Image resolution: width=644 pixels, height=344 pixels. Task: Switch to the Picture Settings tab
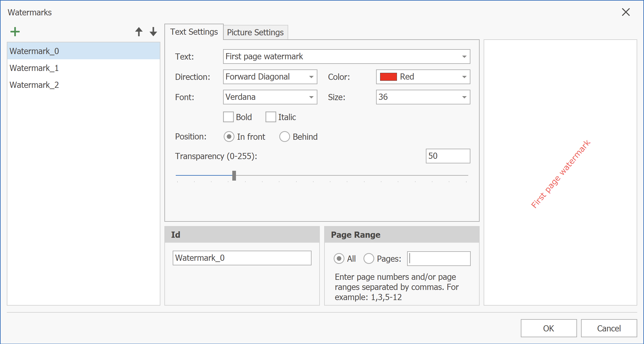click(255, 32)
